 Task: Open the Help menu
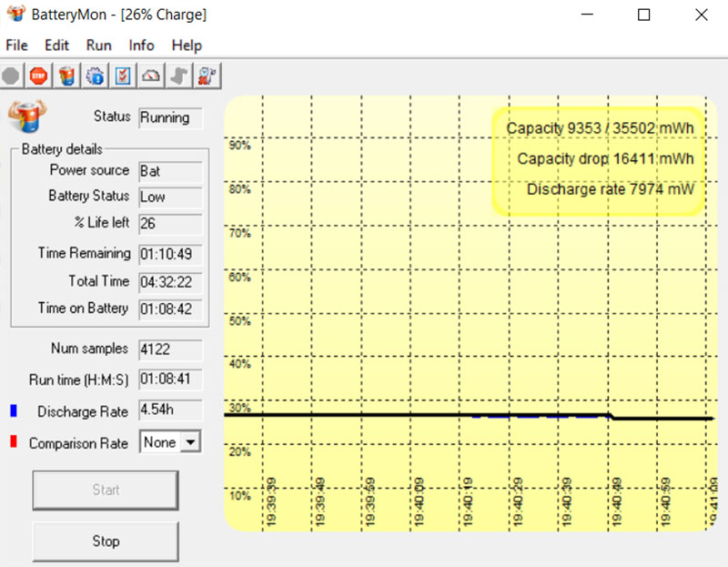[x=187, y=46]
